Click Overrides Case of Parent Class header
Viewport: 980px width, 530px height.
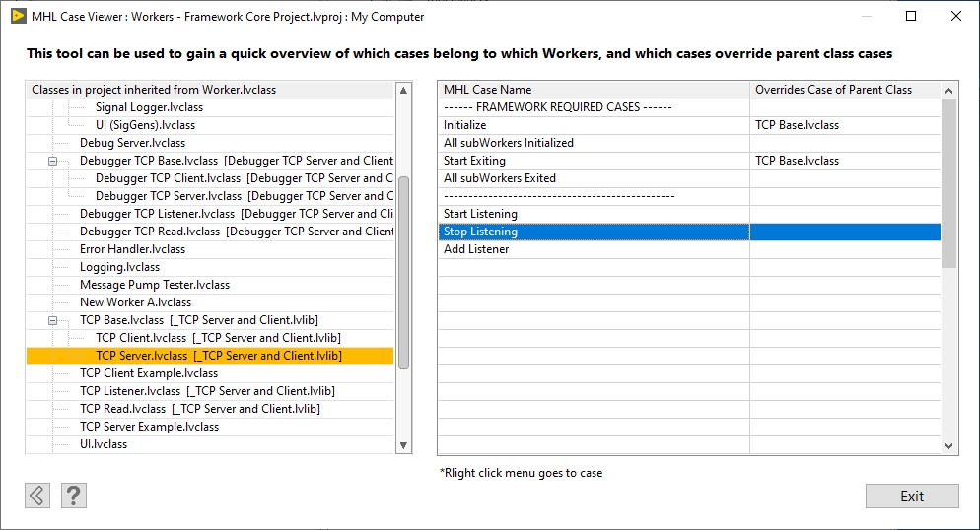click(x=833, y=90)
